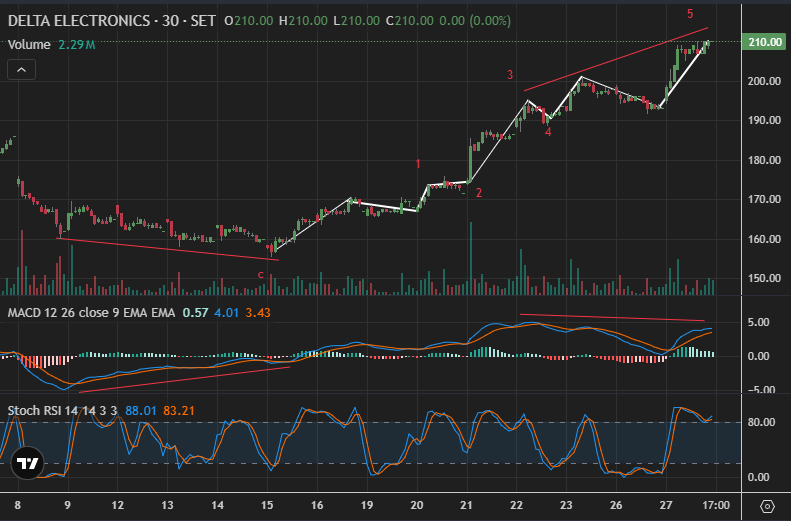Click the MACD signal value 3.43
The image size is (796, 526).
(x=260, y=315)
